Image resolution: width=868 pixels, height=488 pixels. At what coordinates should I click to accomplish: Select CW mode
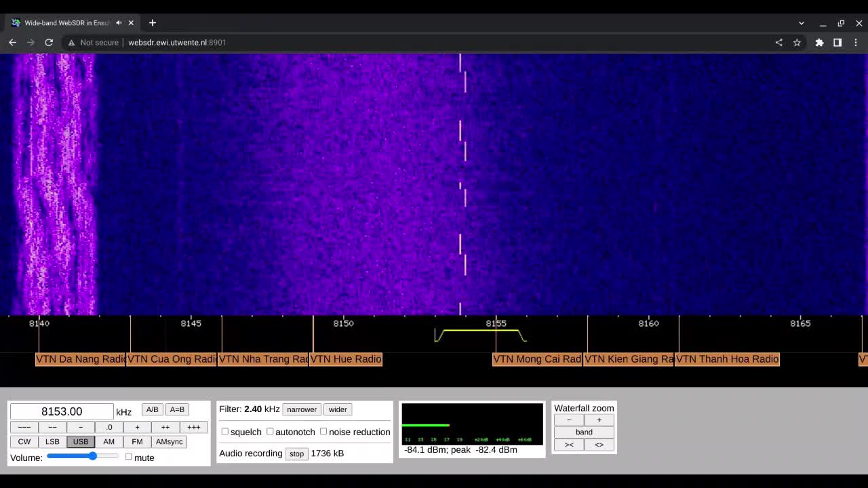24,441
